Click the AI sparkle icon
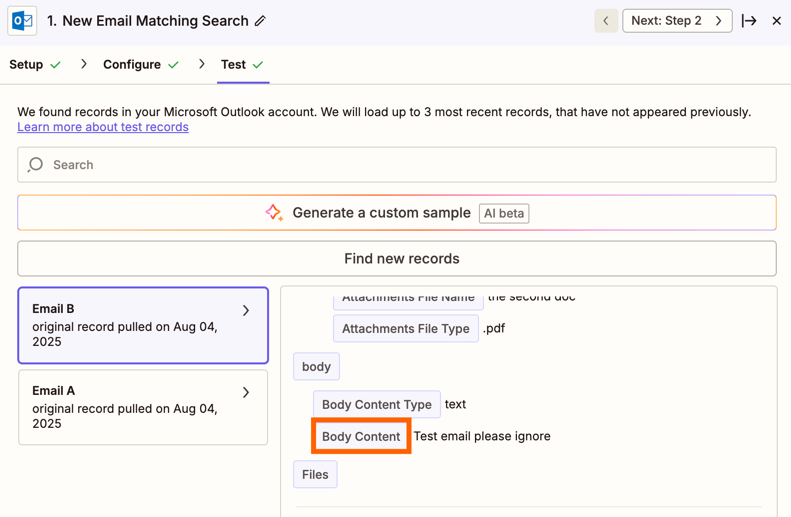 tap(274, 212)
